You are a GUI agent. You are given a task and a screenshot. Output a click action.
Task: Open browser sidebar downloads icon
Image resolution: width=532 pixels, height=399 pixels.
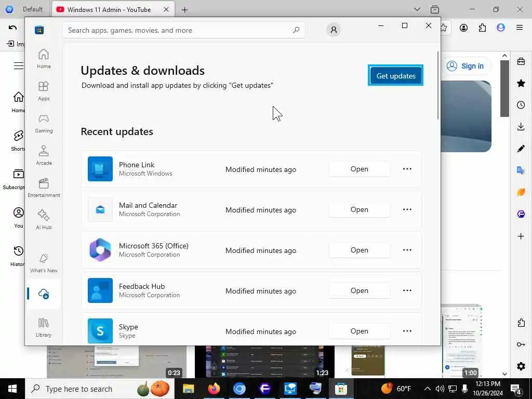pyautogui.click(x=521, y=127)
